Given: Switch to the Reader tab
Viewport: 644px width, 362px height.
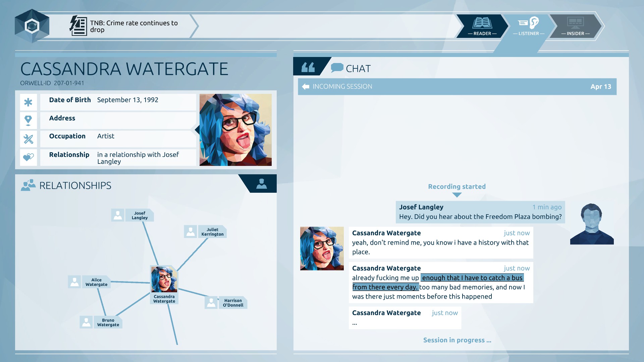Looking at the screenshot, I should 482,26.
